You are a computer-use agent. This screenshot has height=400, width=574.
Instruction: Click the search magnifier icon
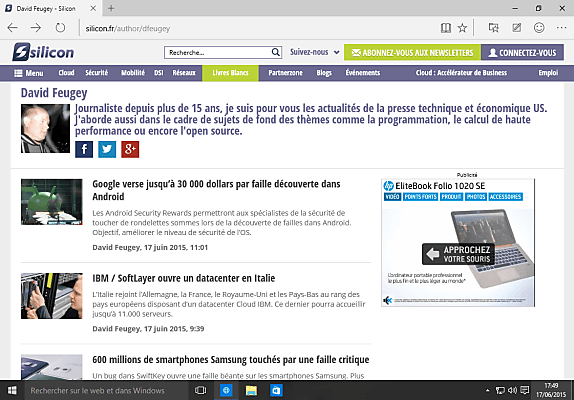click(275, 52)
